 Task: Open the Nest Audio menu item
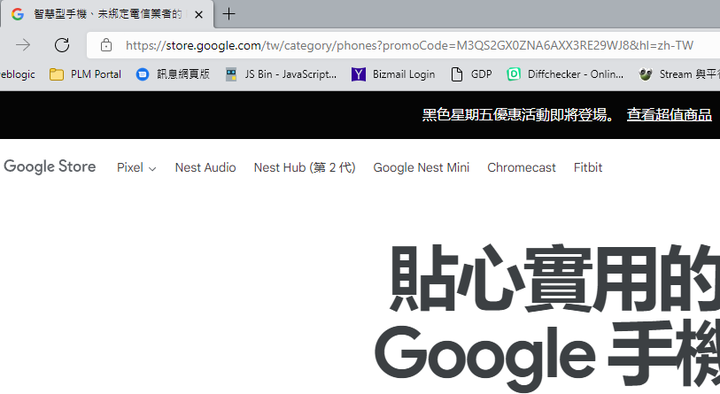(205, 168)
